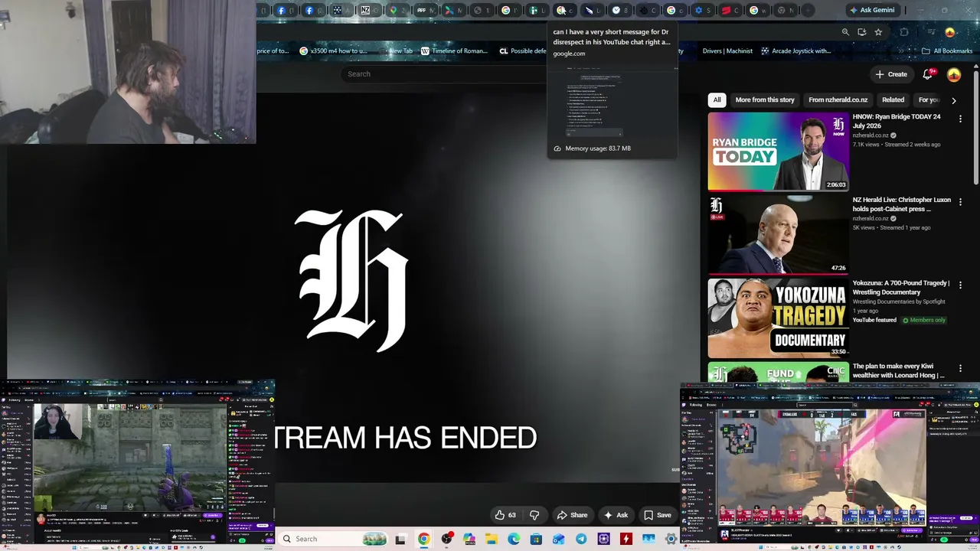Image resolution: width=980 pixels, height=551 pixels.
Task: Open 'Arcade Joystick with...' bookmark
Action: point(795,51)
